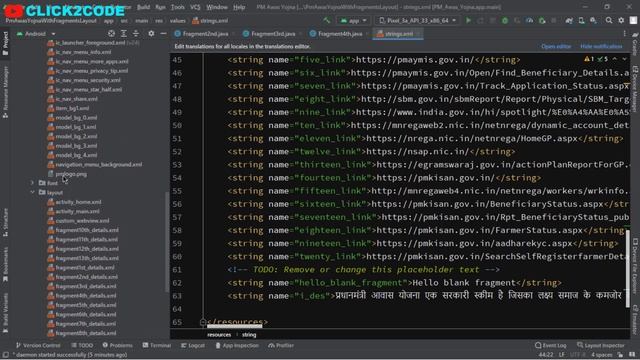Open Device Manager phone icon in toolbar

tap(581, 20)
